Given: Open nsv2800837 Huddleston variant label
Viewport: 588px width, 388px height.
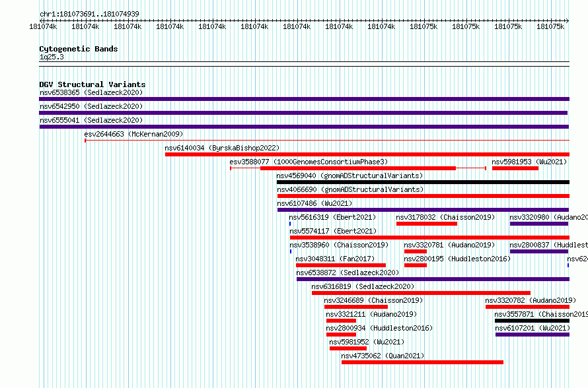Looking at the screenshot, I should [548, 245].
